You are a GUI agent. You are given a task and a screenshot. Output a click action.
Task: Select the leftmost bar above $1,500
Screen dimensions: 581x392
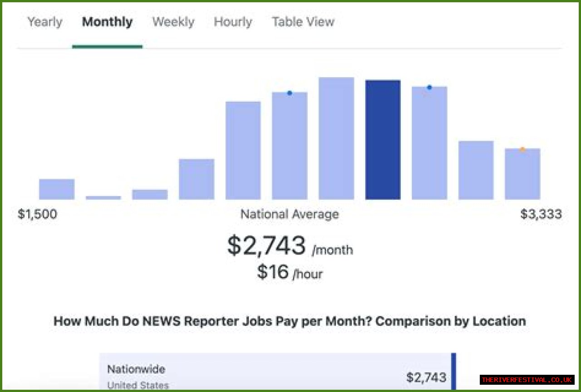[57, 189]
